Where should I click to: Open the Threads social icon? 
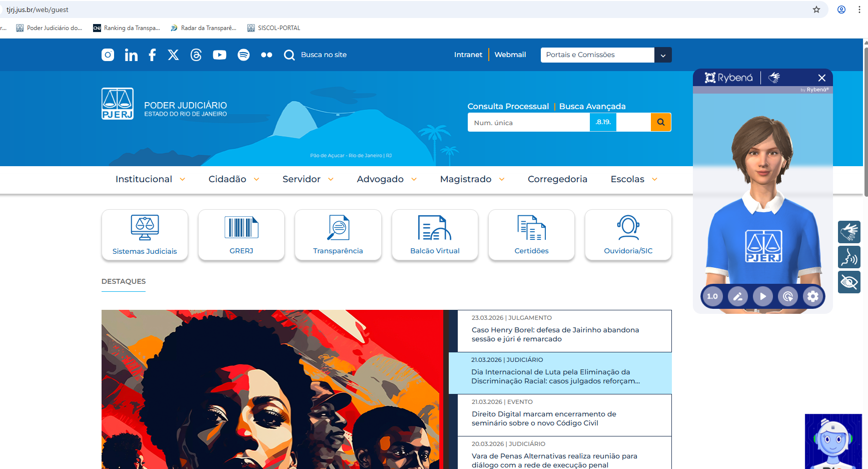[196, 55]
